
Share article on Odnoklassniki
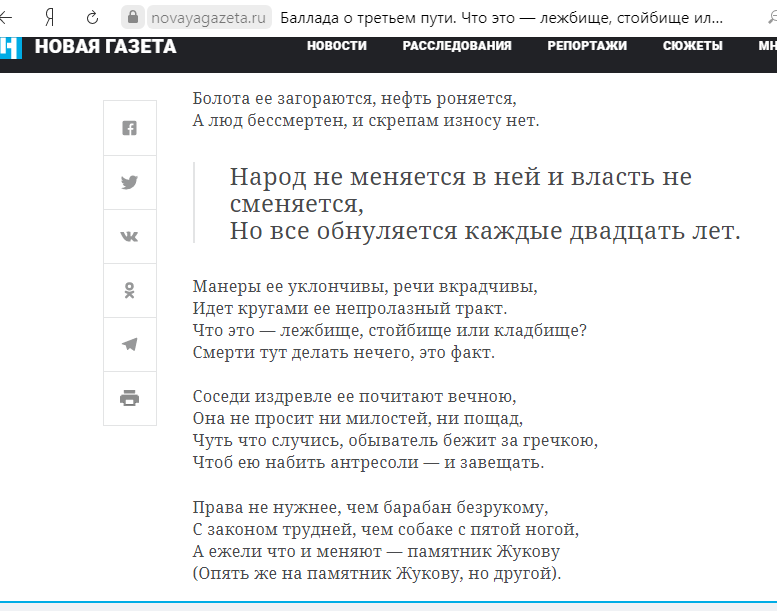coord(130,290)
